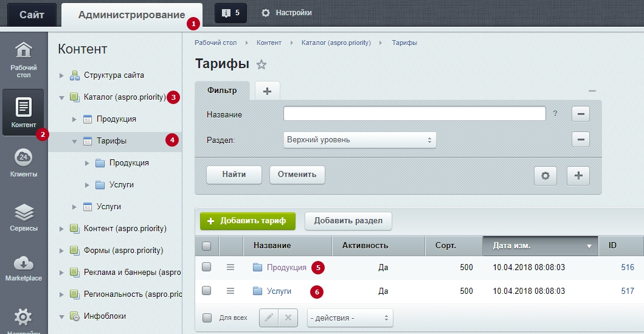Viewport: 644px width, 334px height.
Task: Open the действия dropdown below the table
Action: 350,318
